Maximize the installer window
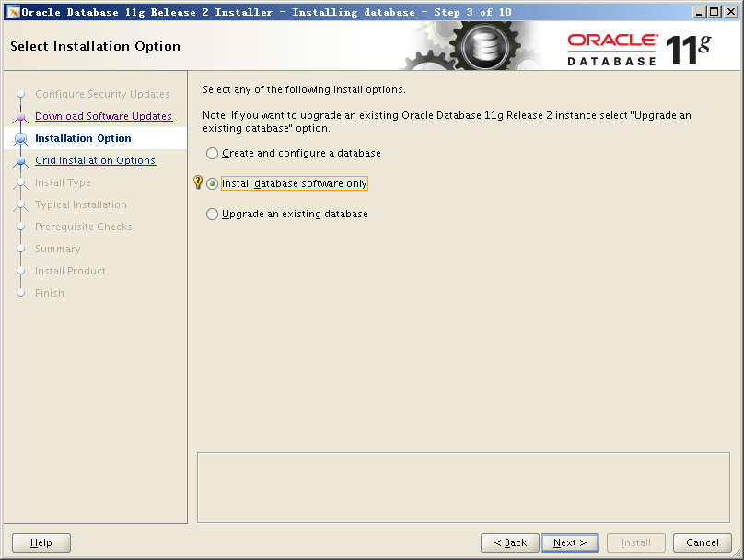744x560 pixels. coord(714,12)
